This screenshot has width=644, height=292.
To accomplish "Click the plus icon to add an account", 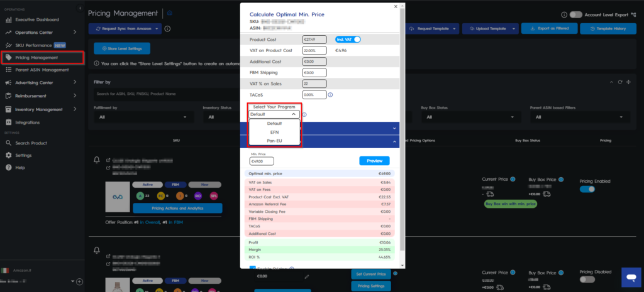I will tap(80, 282).
